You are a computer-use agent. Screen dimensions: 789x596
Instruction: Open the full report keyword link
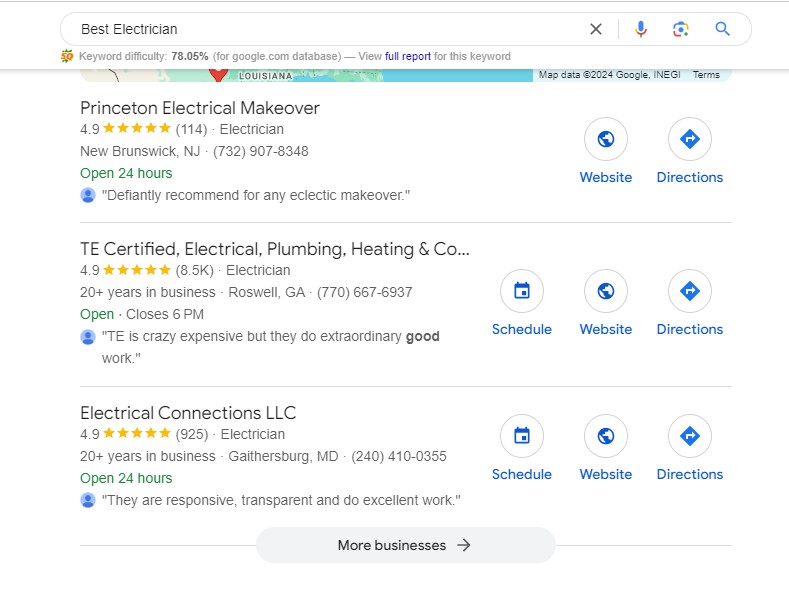(408, 56)
